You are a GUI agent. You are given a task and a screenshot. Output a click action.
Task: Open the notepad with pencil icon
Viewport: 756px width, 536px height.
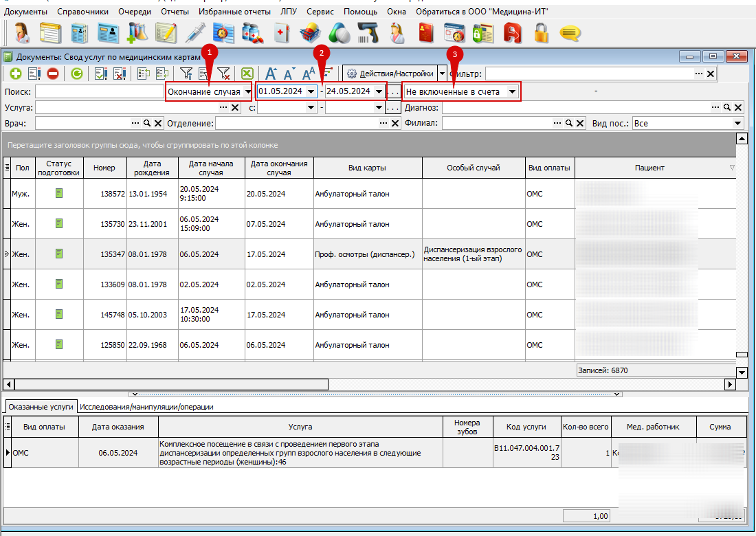tap(166, 34)
